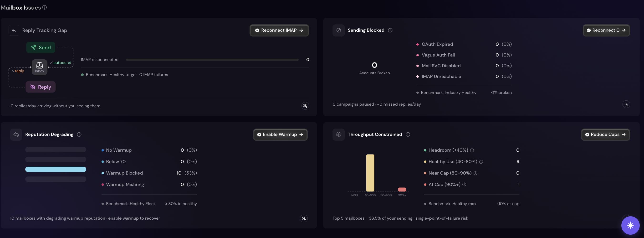Show Throughput Constrained info tooltip icon

pyautogui.click(x=408, y=135)
